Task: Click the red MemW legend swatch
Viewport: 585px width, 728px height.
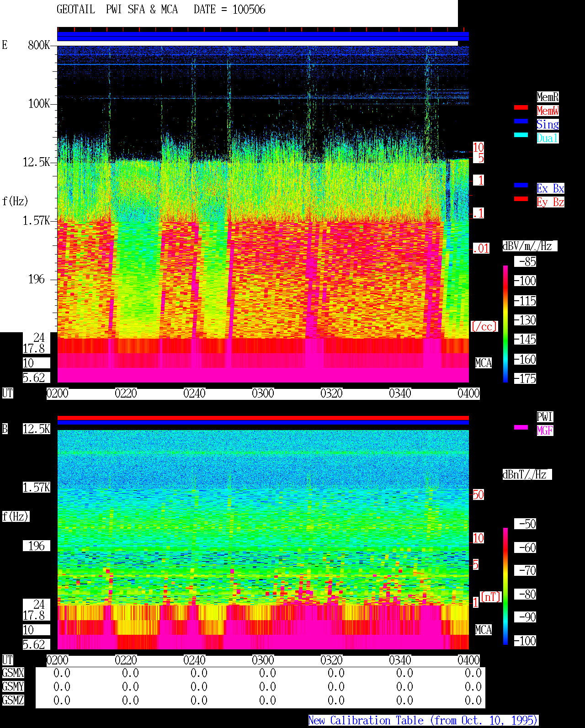Action: pyautogui.click(x=521, y=107)
